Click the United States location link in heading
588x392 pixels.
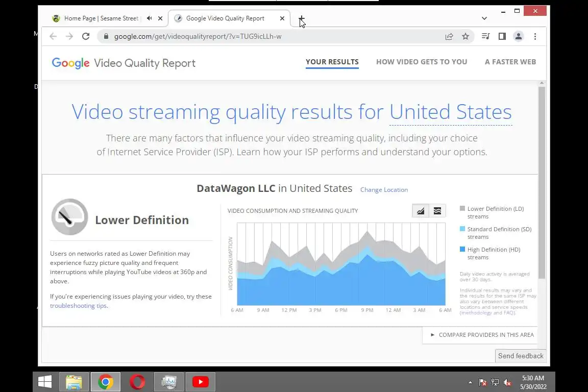(450, 112)
